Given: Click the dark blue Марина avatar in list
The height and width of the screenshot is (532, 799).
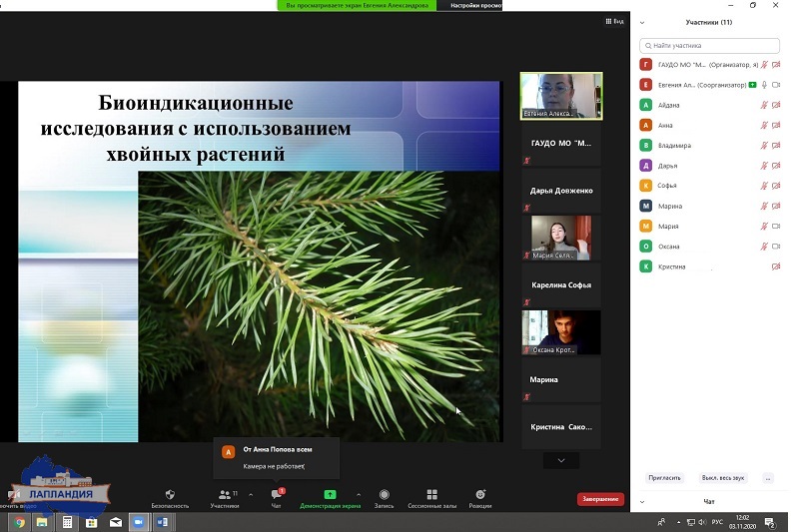Looking at the screenshot, I should coord(645,206).
